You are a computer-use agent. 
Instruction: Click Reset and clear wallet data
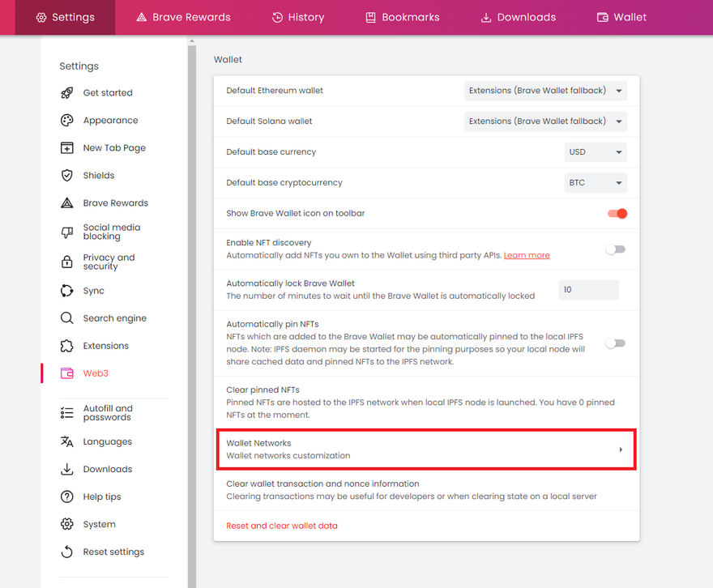(282, 526)
